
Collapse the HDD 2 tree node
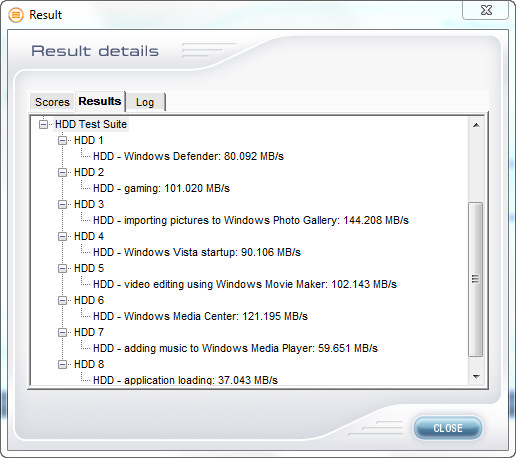pyautogui.click(x=62, y=172)
